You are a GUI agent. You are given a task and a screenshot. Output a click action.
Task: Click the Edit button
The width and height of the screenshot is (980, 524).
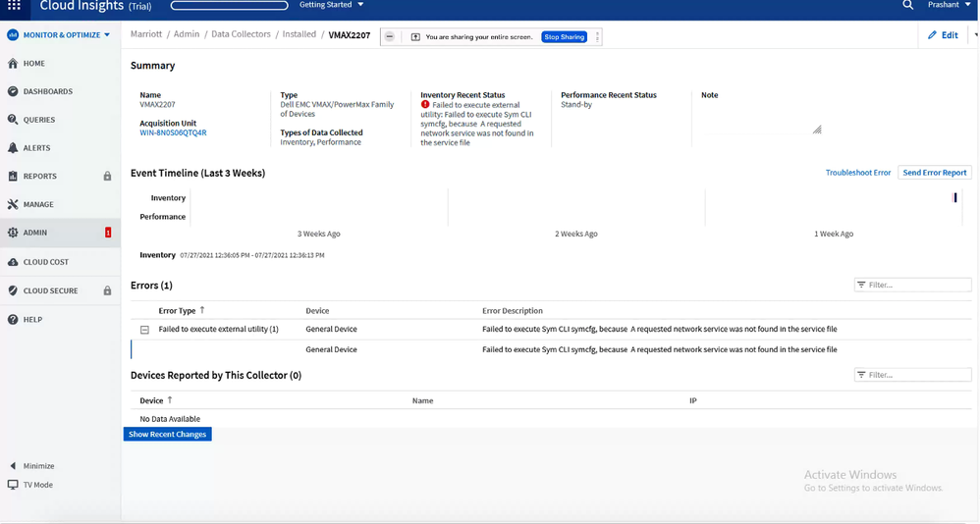tap(943, 35)
